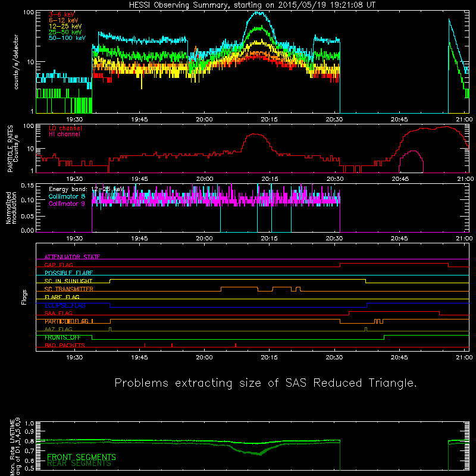Image resolution: width=476 pixels, height=476 pixels.
Task: Click the HI channel legend label
Action: coord(64,134)
